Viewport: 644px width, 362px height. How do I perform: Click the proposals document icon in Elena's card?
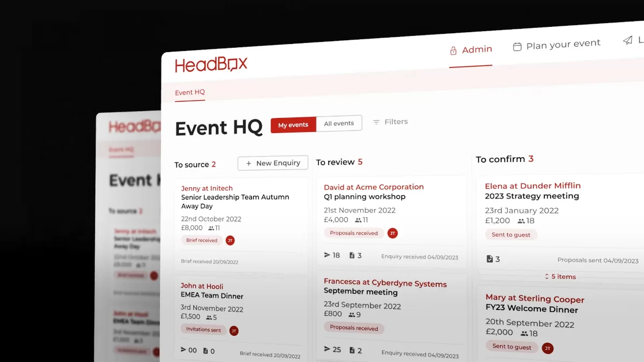(x=489, y=259)
